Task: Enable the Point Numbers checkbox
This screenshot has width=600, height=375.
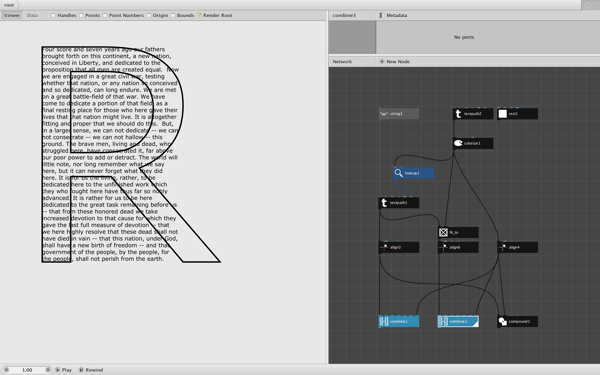Action: (x=105, y=15)
